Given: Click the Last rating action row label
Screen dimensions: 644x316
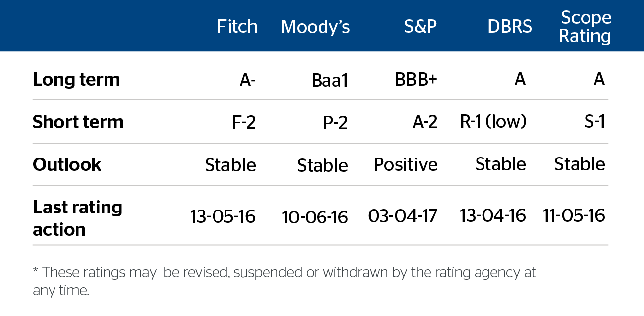Looking at the screenshot, I should tap(77, 218).
